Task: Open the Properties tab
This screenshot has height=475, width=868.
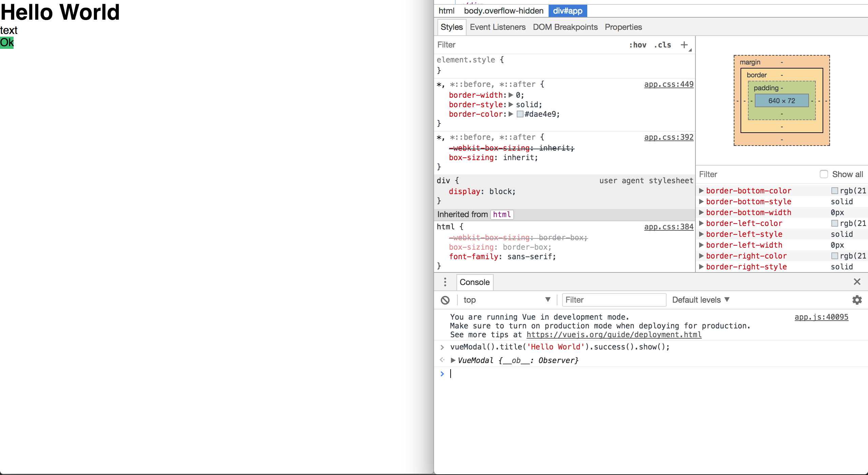Action: [623, 27]
